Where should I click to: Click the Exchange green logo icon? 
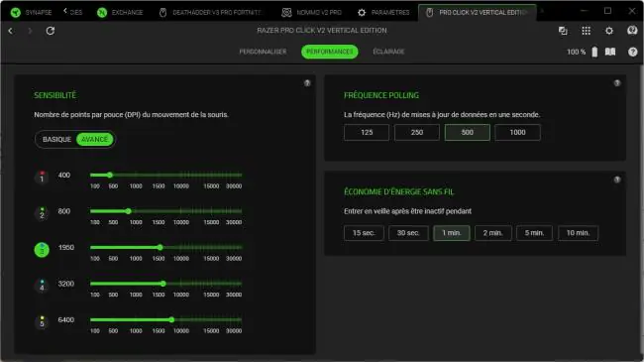point(102,12)
